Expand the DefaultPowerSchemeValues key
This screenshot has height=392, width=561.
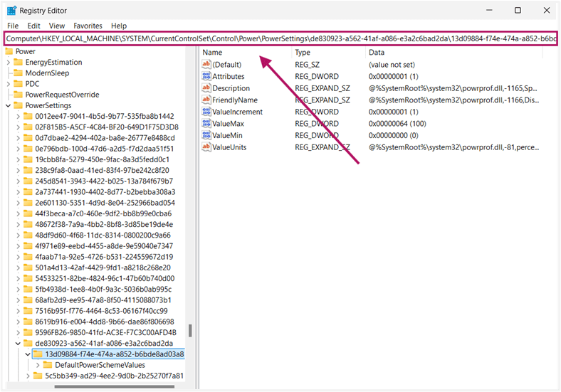(38, 365)
